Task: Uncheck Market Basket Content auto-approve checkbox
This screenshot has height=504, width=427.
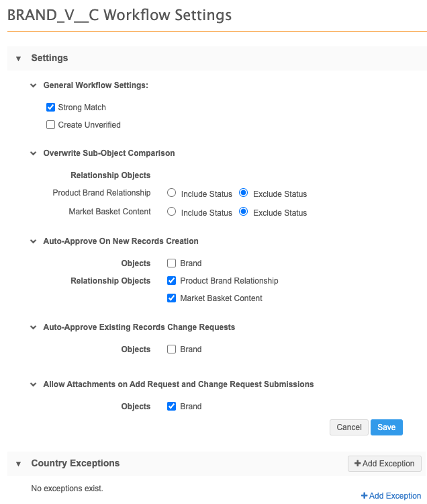Action: [172, 298]
